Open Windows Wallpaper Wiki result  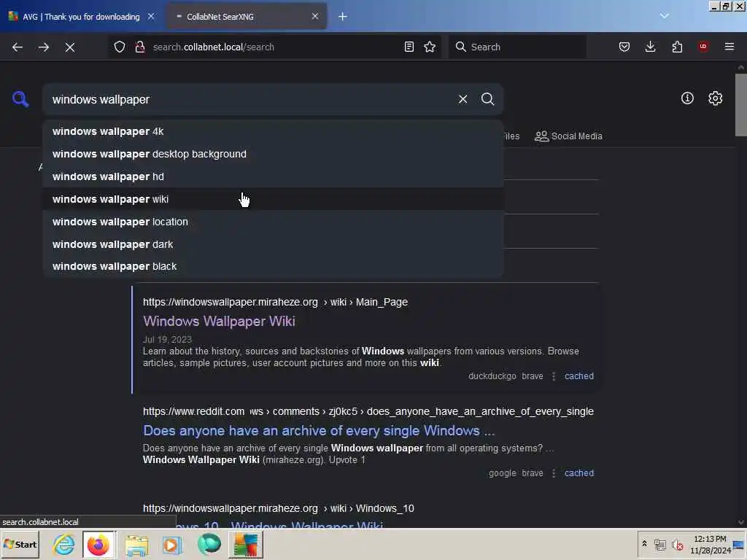(x=219, y=321)
